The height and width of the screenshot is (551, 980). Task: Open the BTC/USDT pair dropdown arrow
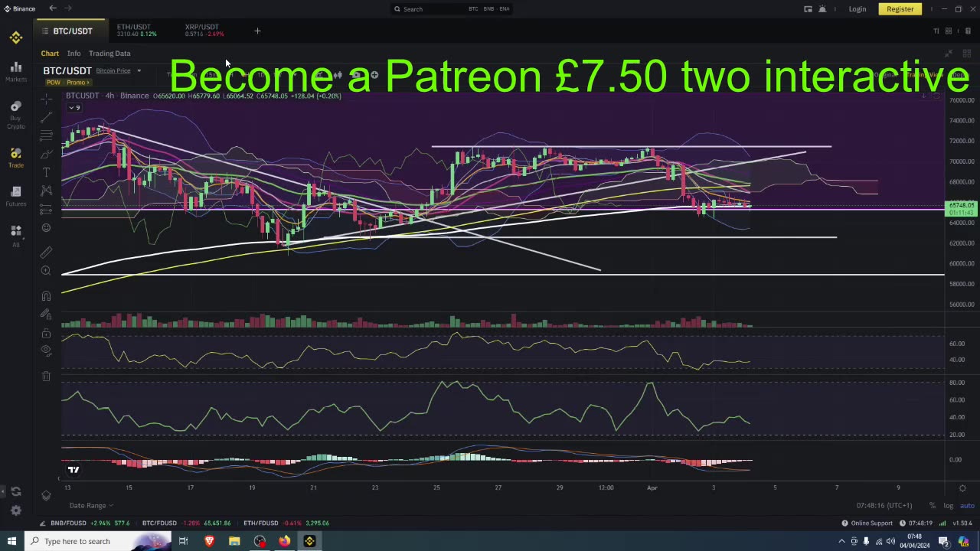[139, 70]
